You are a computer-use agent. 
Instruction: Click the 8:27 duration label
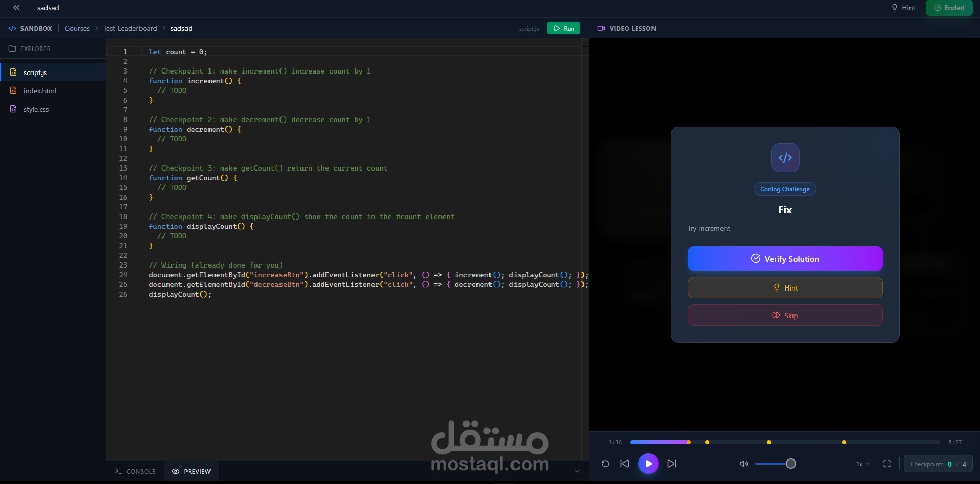click(955, 442)
